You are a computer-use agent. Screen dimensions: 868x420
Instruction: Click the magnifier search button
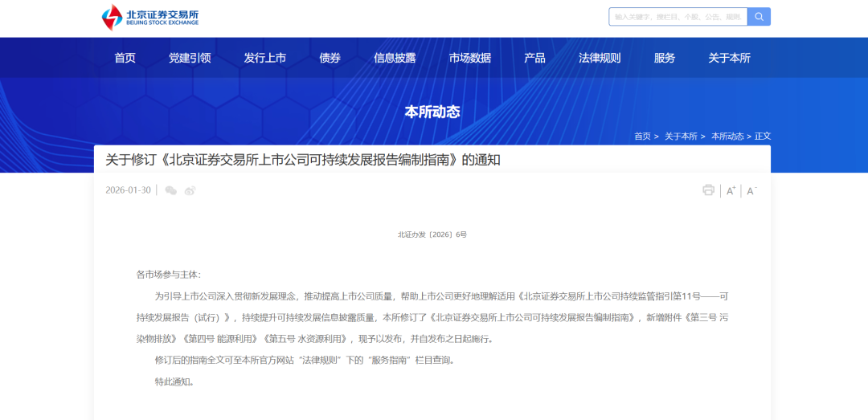(759, 17)
